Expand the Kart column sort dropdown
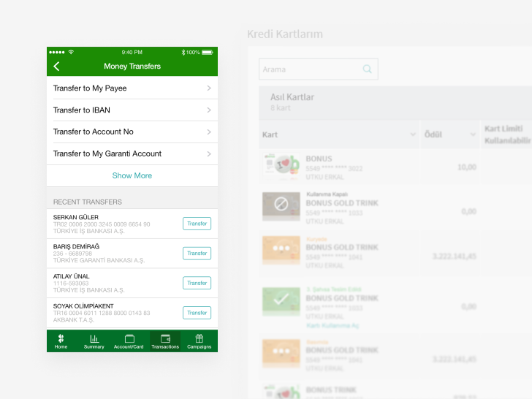This screenshot has height=399, width=532. 413,134
